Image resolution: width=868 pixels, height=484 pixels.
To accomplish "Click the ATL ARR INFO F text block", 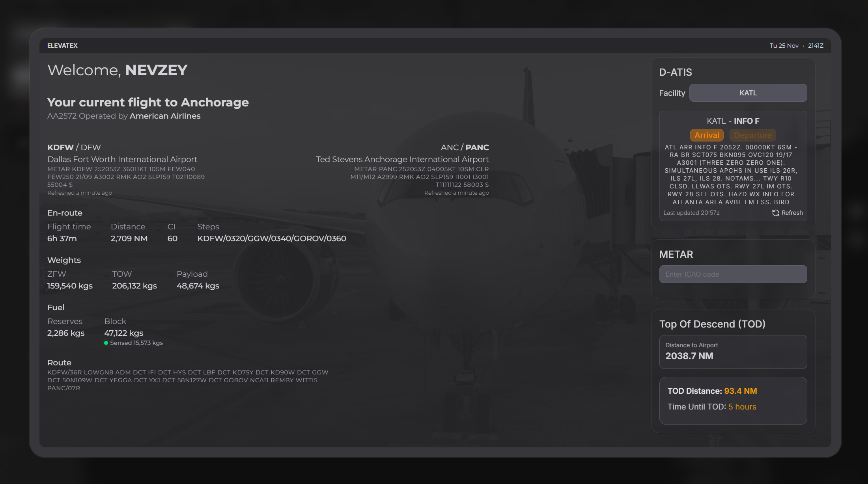I will click(x=731, y=175).
